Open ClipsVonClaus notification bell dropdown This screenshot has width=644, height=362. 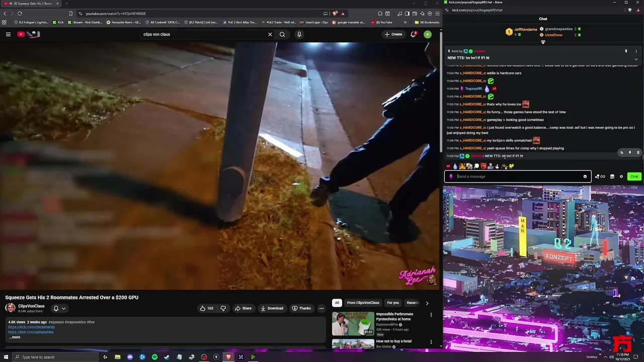click(x=59, y=308)
